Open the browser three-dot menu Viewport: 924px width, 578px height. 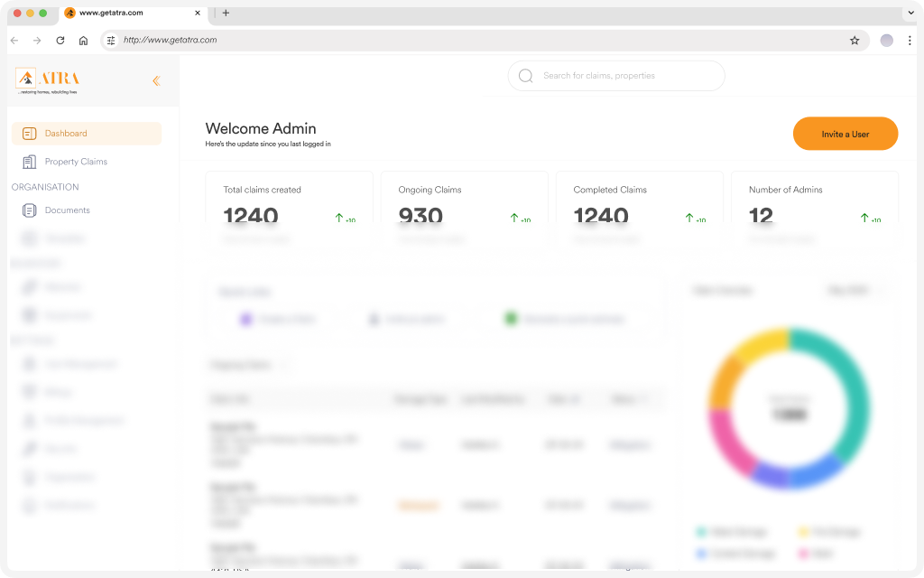(x=910, y=41)
